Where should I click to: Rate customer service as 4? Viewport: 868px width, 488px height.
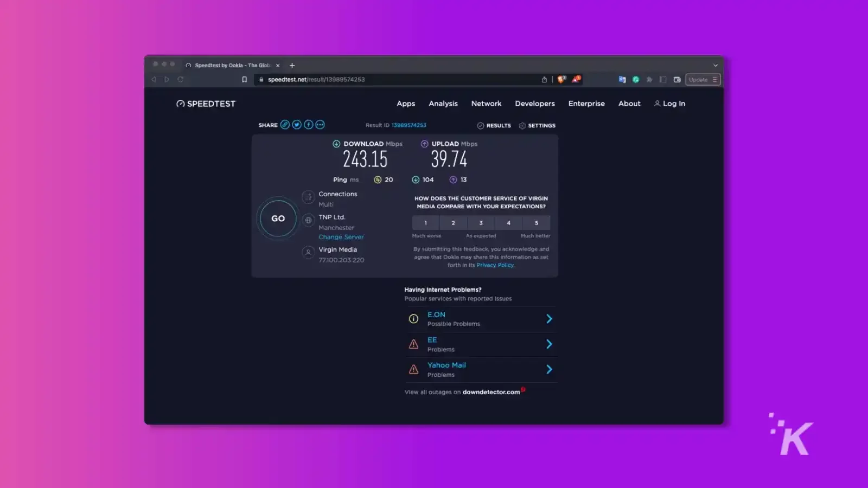tap(509, 223)
